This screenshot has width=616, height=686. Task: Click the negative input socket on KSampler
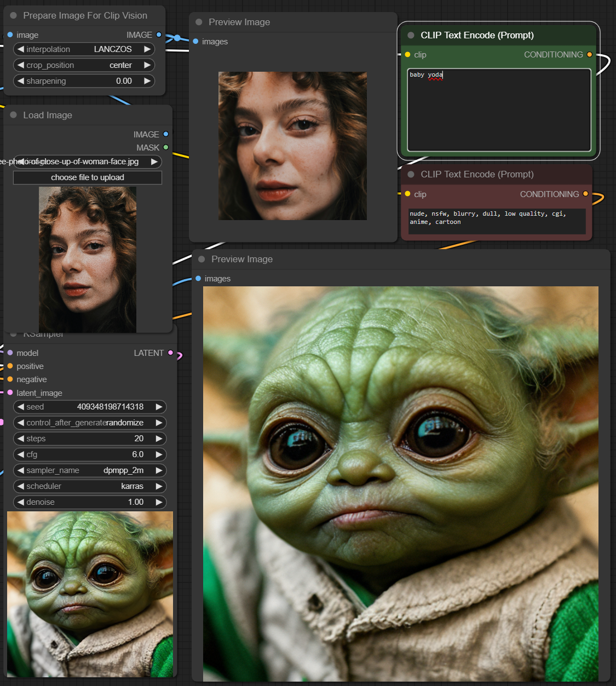10,379
